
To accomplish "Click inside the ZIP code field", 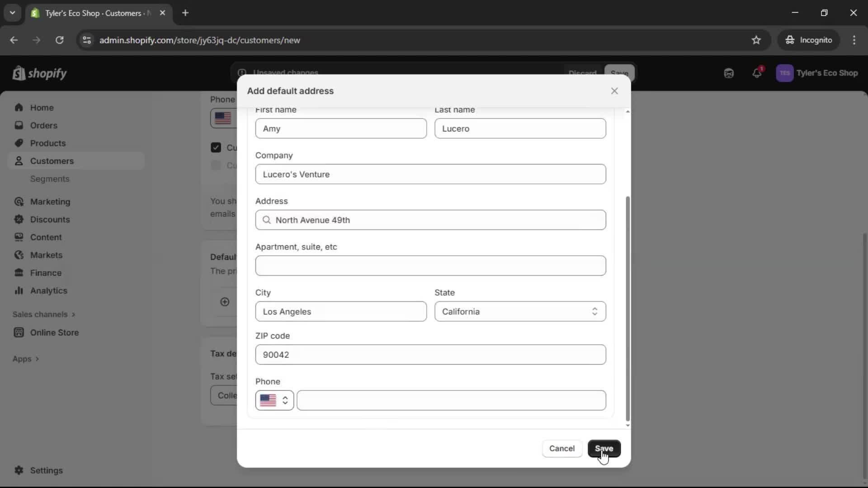I will coord(430,355).
